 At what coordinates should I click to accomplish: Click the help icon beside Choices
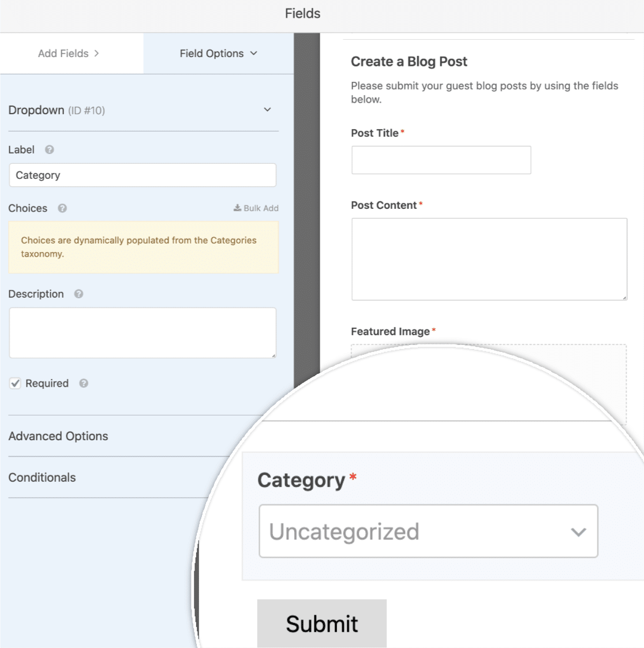click(x=62, y=208)
